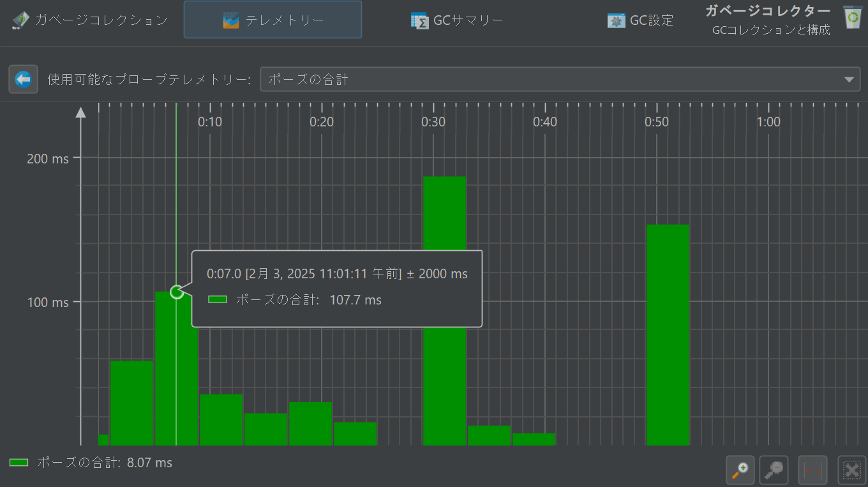Click the green swatch inside the tooltip

point(218,299)
